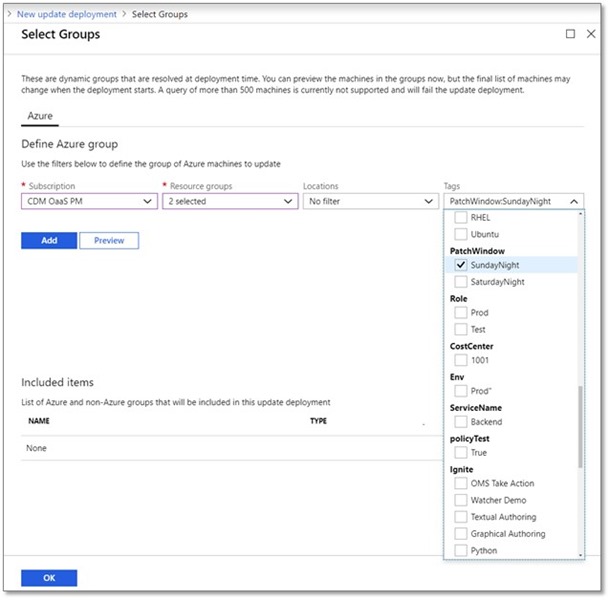Check the Python checkbox
610x600 pixels.
(x=461, y=550)
